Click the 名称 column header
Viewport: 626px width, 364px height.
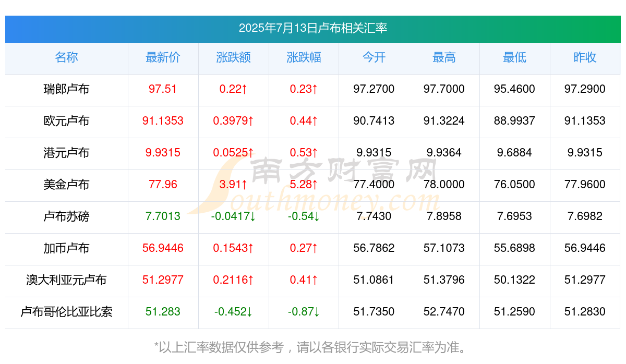(66, 57)
